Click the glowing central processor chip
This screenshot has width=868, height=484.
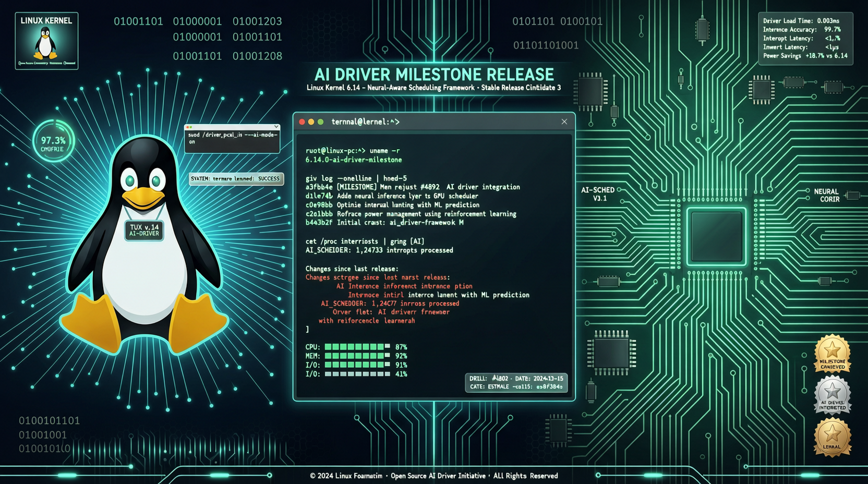716,237
